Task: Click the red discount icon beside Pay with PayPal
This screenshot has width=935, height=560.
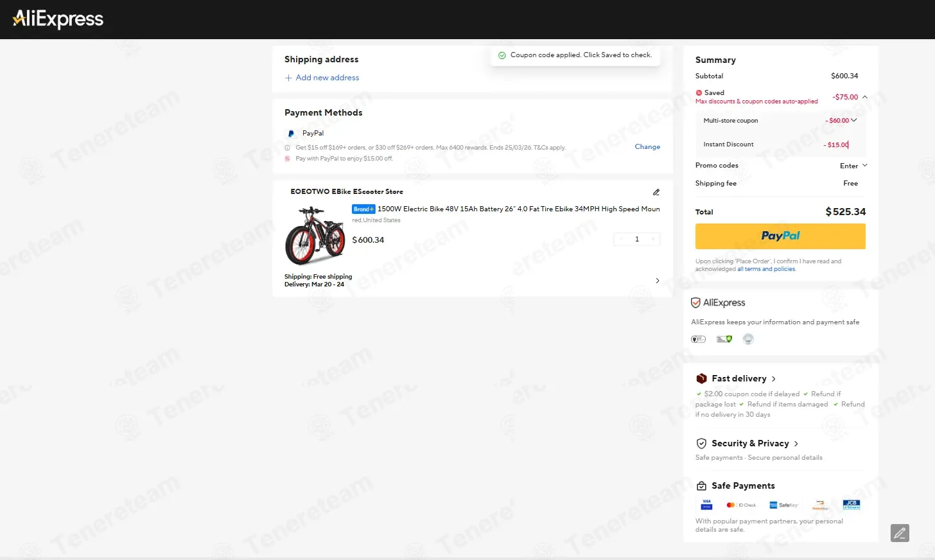Action: pos(287,159)
